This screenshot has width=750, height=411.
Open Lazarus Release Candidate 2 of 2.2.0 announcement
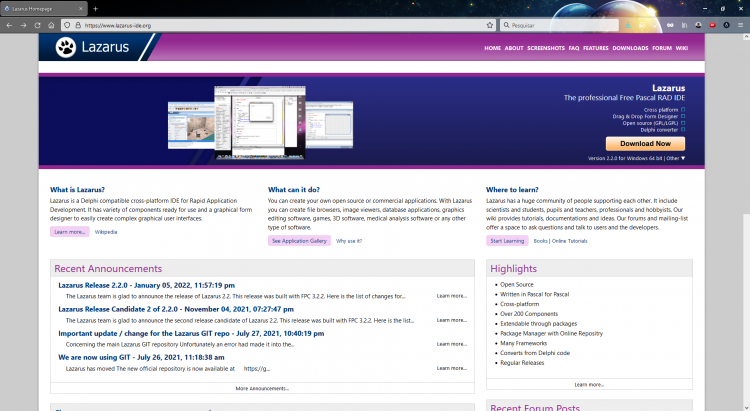(176, 309)
